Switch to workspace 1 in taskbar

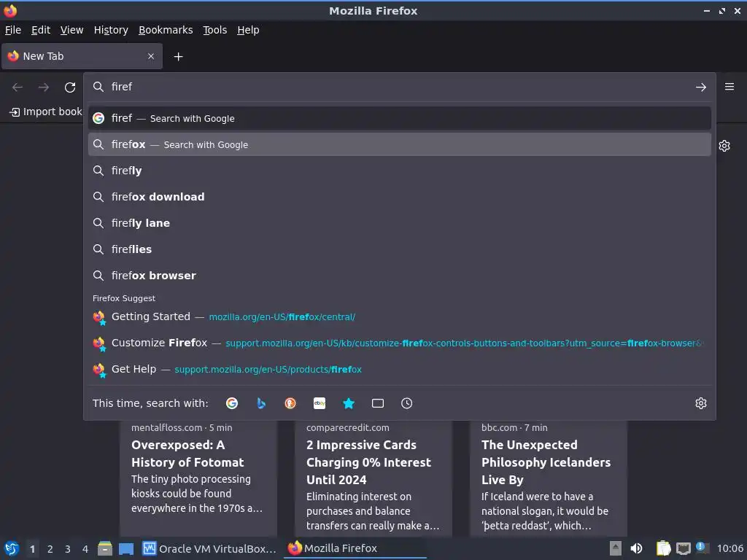pos(32,549)
